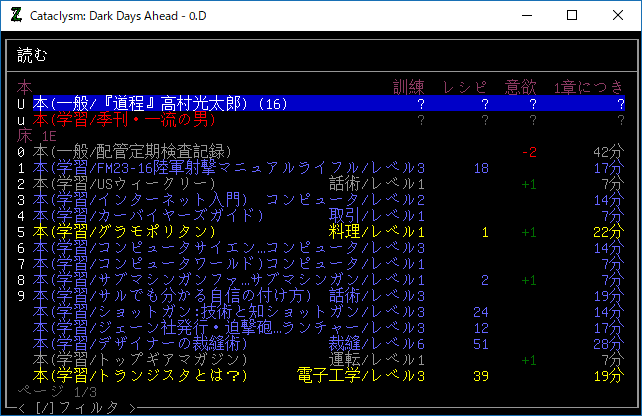Click the 意欲 column header
The width and height of the screenshot is (642, 416).
point(520,87)
